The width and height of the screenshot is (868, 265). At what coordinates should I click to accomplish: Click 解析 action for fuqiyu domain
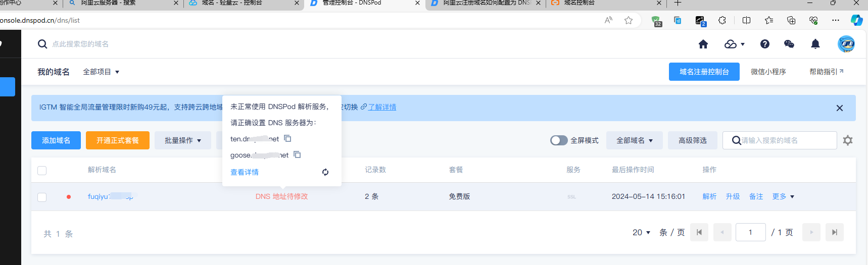(709, 196)
